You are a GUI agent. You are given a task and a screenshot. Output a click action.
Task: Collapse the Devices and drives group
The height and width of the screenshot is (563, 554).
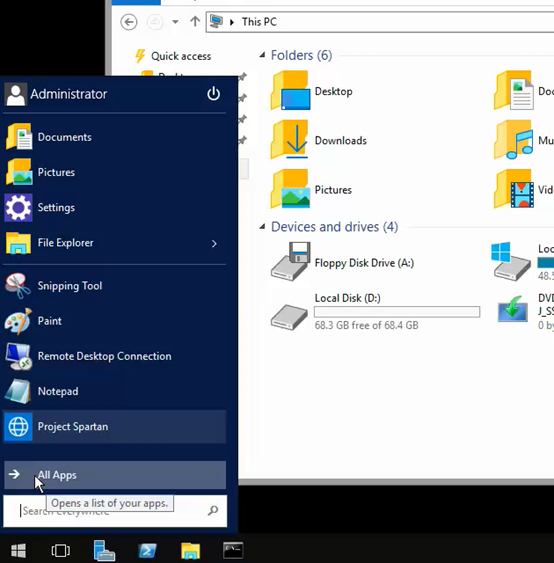pyautogui.click(x=262, y=227)
